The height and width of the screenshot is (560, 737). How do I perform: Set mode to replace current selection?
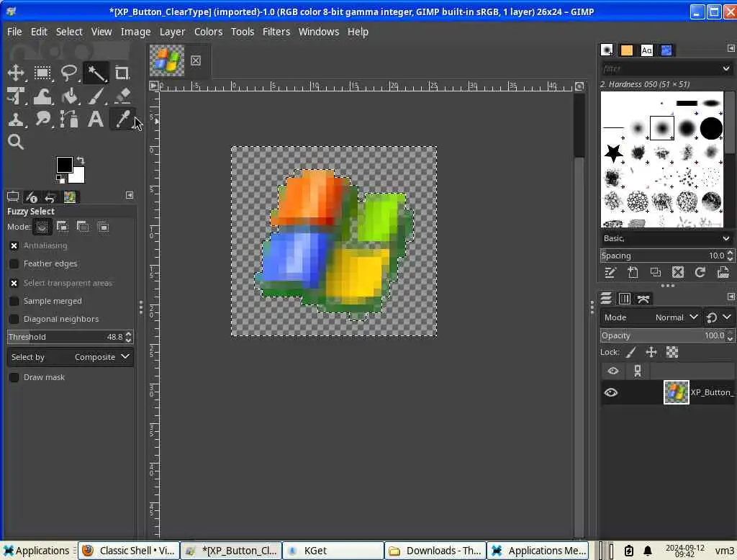42,227
